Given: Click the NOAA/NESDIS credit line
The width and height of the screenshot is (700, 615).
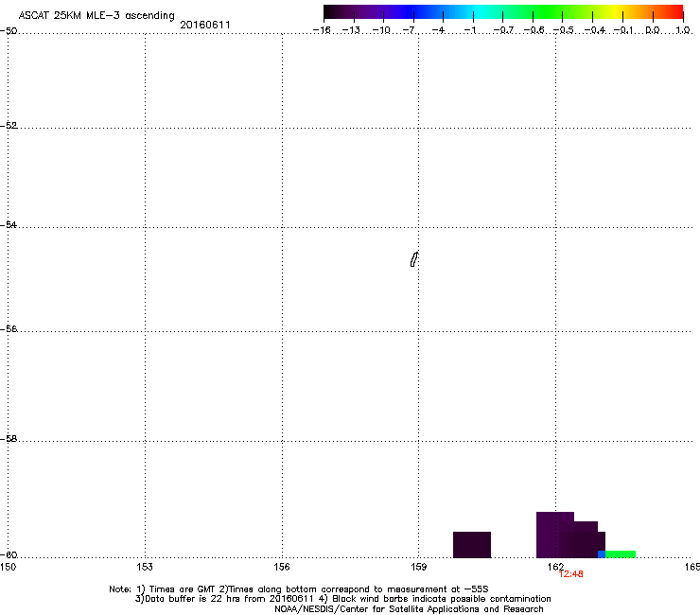Looking at the screenshot, I should pyautogui.click(x=409, y=609).
